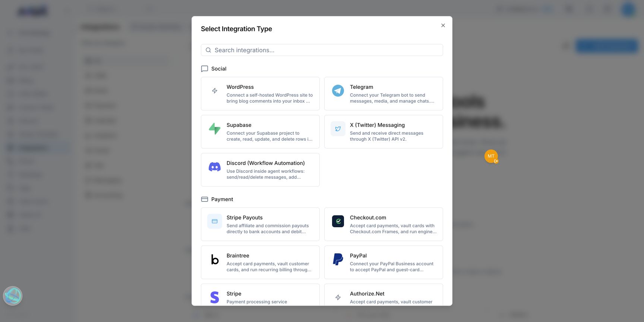Select the WordPress integration card
Screen dimensions: 644x322
coord(260,94)
